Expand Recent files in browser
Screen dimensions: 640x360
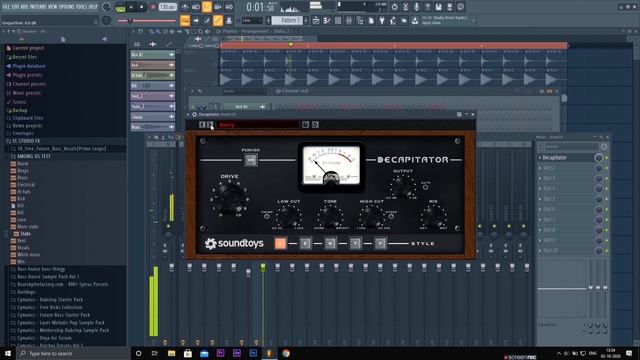click(x=24, y=57)
